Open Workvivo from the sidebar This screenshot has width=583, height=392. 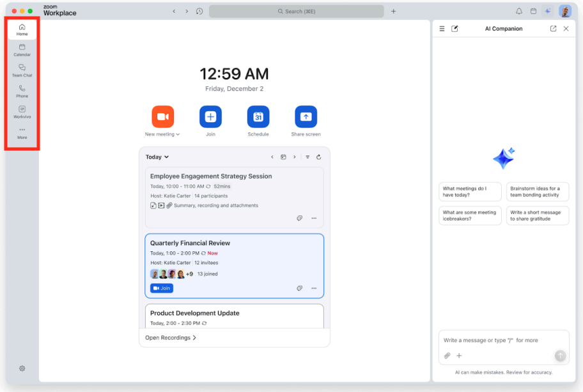[x=22, y=113]
